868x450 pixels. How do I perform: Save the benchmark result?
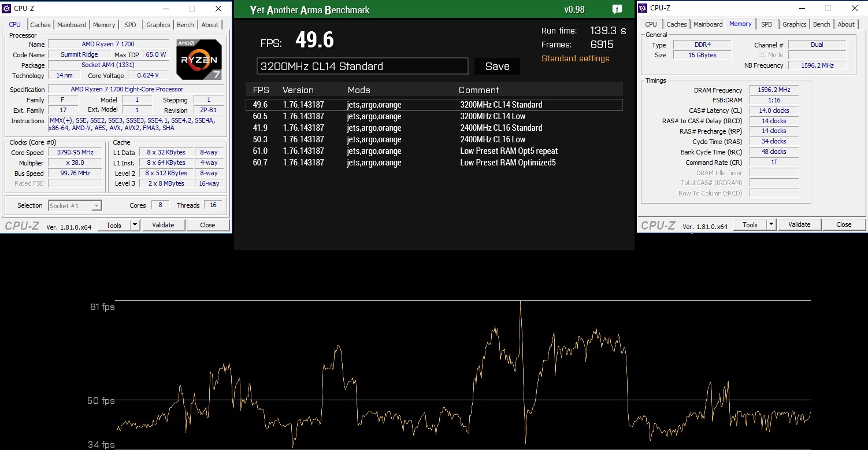coord(497,67)
